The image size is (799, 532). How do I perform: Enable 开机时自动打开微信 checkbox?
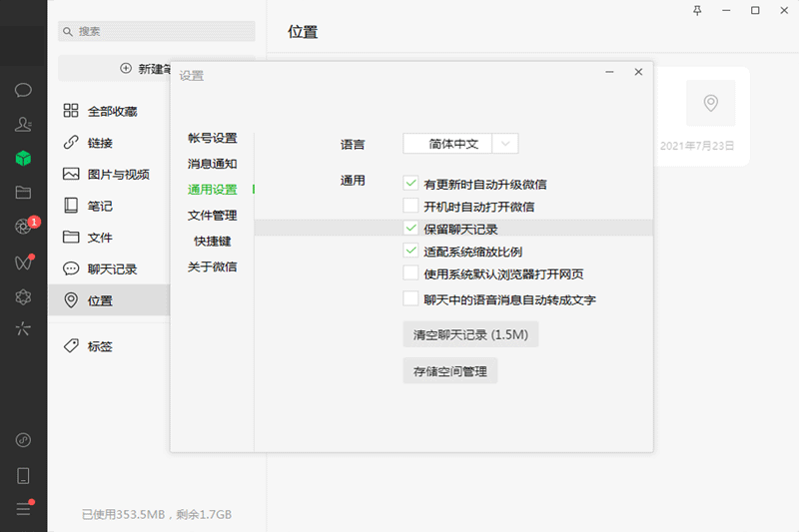tap(410, 207)
